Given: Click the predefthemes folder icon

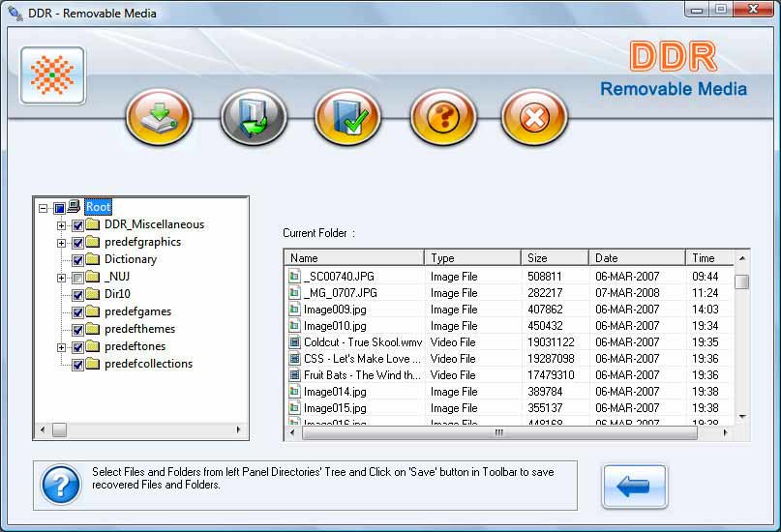Looking at the screenshot, I should [93, 329].
